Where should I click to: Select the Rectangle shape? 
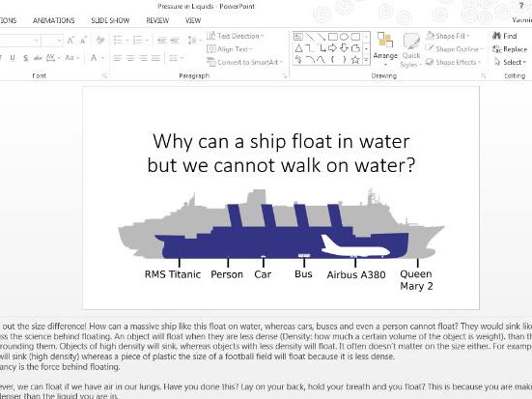pyautogui.click(x=333, y=37)
